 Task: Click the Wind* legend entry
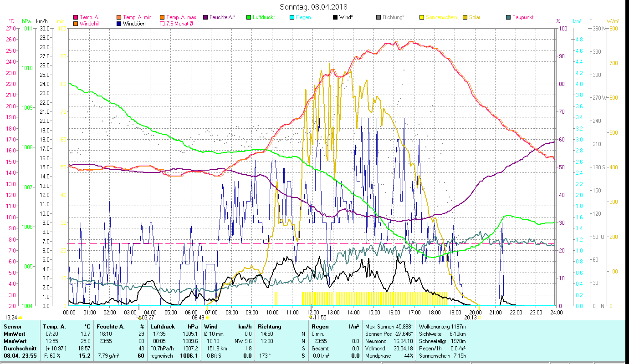coord(343,17)
